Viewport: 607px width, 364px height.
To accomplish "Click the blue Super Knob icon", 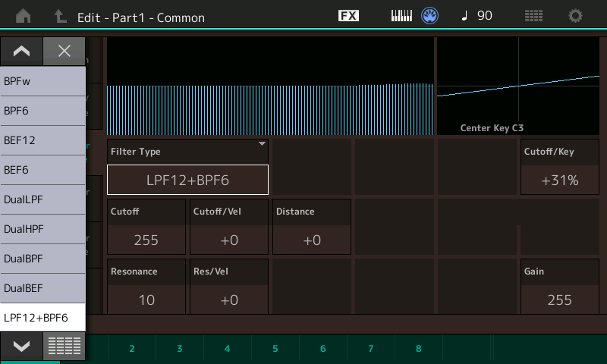I will click(x=429, y=16).
